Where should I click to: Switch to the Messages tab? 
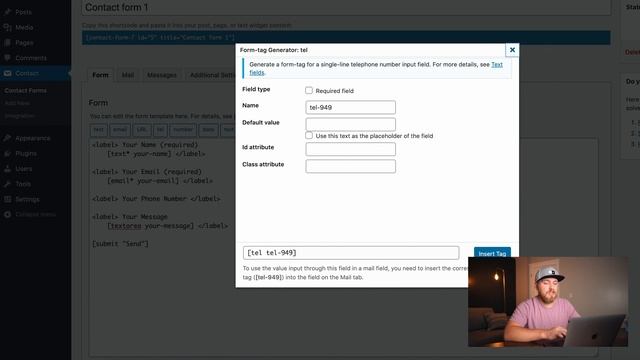(x=162, y=75)
